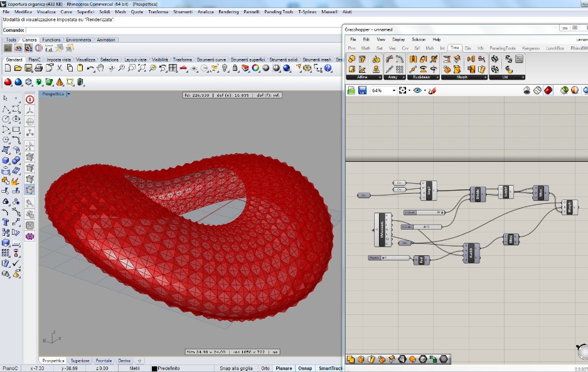Screen dimensions: 588x372
Task: Select the Morph component node on canvas
Action: click(570, 208)
